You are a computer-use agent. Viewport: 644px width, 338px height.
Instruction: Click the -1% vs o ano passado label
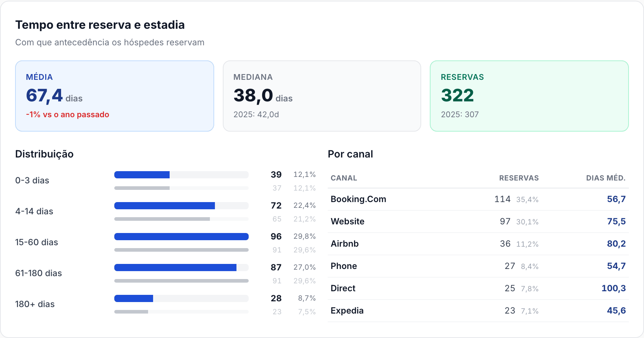coord(68,115)
